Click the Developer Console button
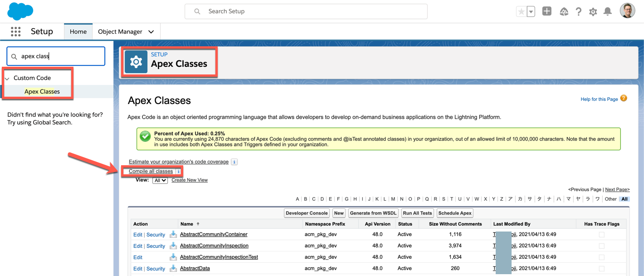Image resolution: width=644 pixels, height=276 pixels. coord(307,213)
